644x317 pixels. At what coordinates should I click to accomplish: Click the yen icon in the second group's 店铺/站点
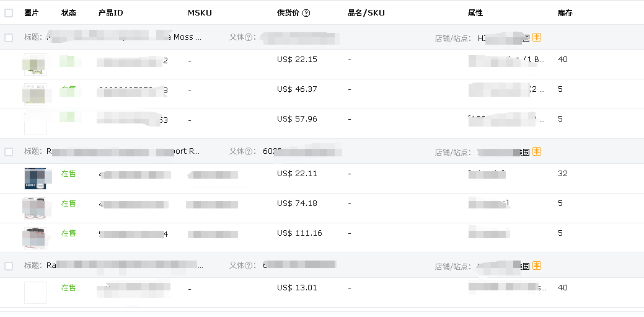[x=537, y=151]
